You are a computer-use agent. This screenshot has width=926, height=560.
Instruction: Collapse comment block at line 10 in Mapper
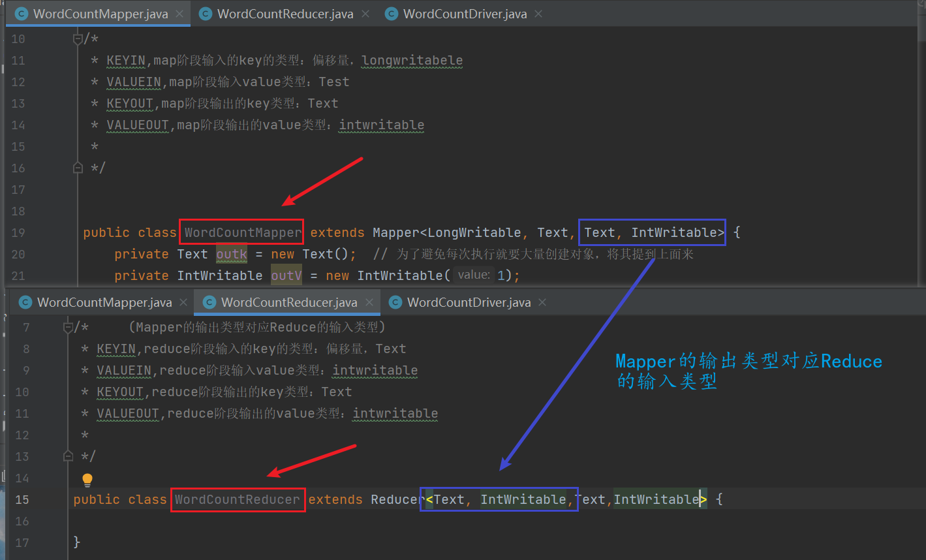(78, 39)
